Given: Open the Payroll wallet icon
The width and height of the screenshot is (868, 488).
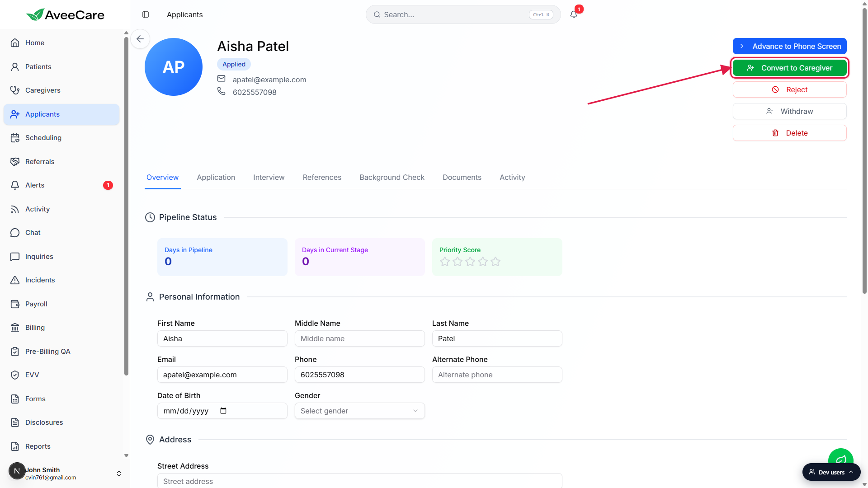Looking at the screenshot, I should point(15,304).
